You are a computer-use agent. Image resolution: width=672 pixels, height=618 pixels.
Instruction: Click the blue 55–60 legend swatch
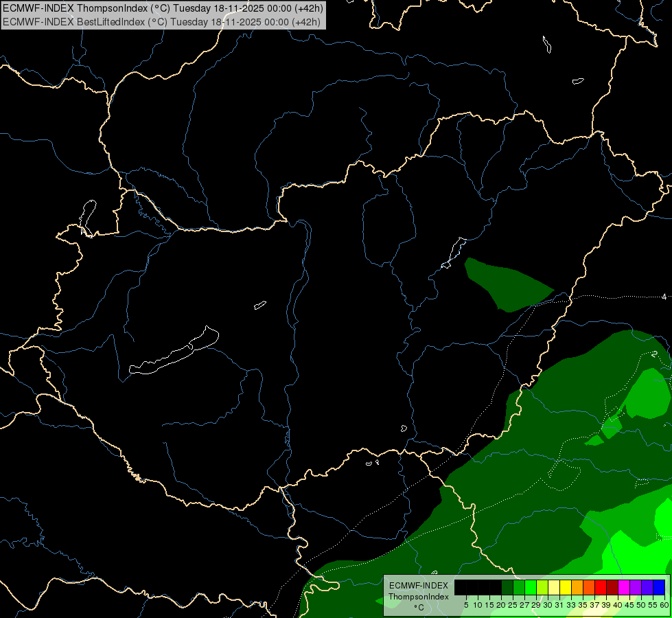coord(659,587)
